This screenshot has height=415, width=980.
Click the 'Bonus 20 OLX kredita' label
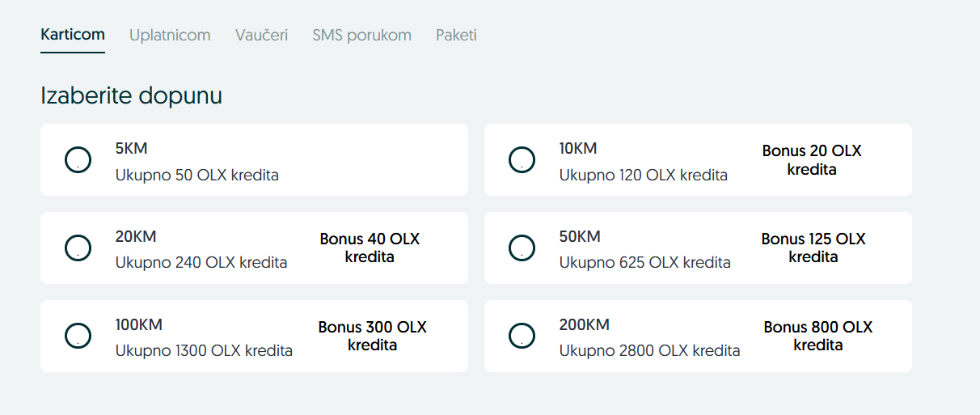point(812,160)
